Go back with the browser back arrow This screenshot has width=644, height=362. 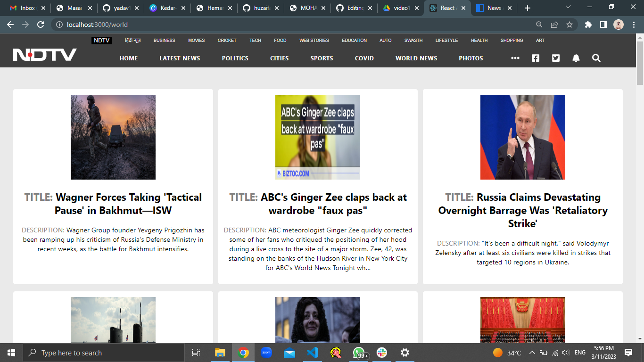pos(10,25)
